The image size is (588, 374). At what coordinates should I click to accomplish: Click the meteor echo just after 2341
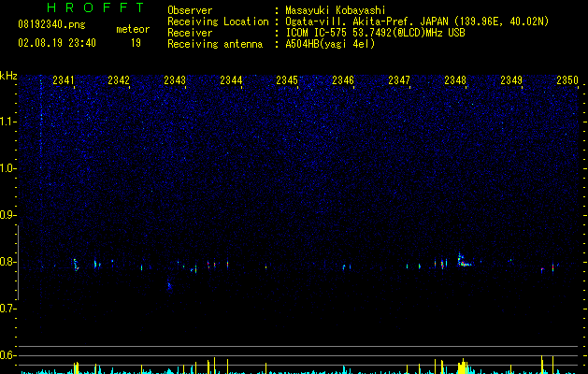[x=76, y=264]
